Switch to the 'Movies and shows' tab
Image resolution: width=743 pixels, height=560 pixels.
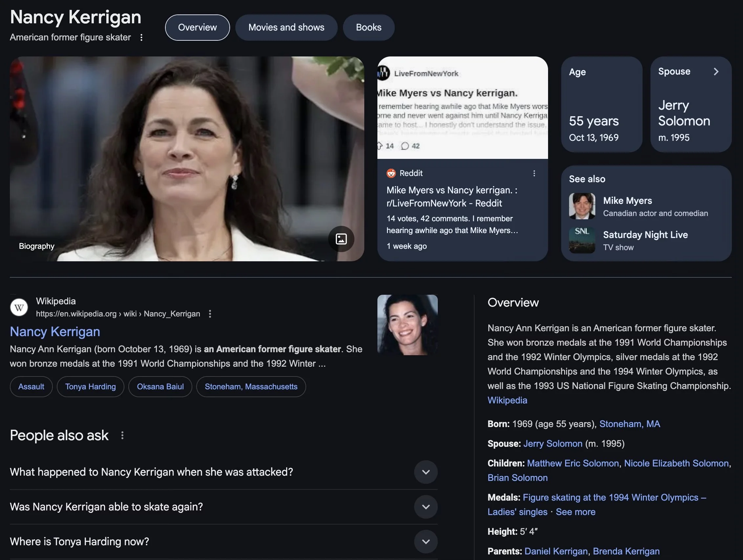286,28
